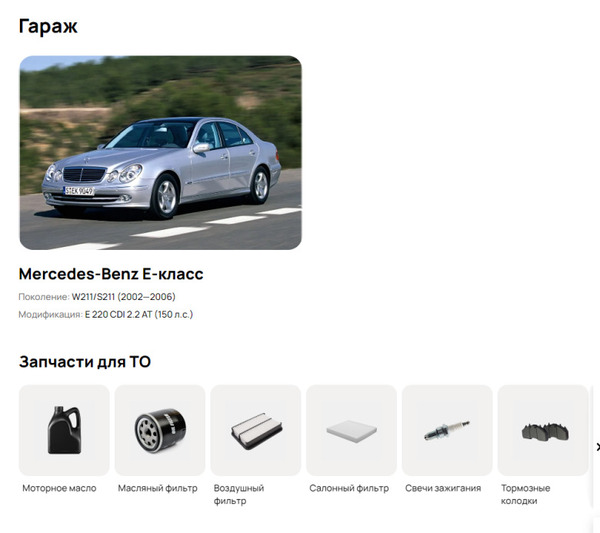
Task: Open the silver Mercedes car photo
Action: (160, 153)
